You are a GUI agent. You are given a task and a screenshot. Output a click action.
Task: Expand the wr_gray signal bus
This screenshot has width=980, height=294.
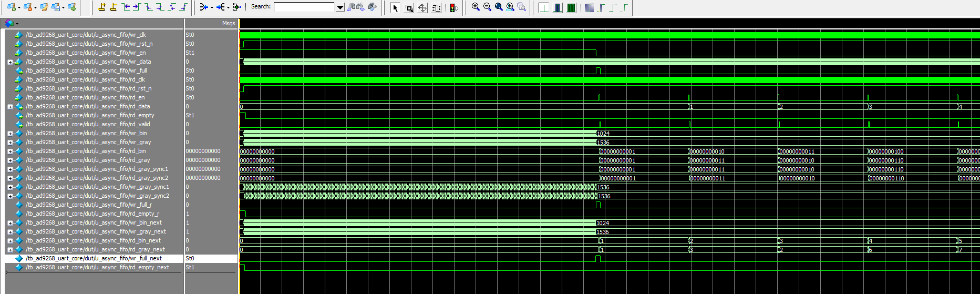pyautogui.click(x=10, y=143)
